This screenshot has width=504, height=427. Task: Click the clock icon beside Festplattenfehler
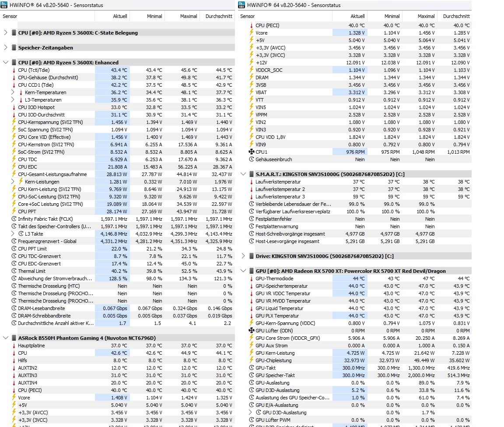pos(252,219)
